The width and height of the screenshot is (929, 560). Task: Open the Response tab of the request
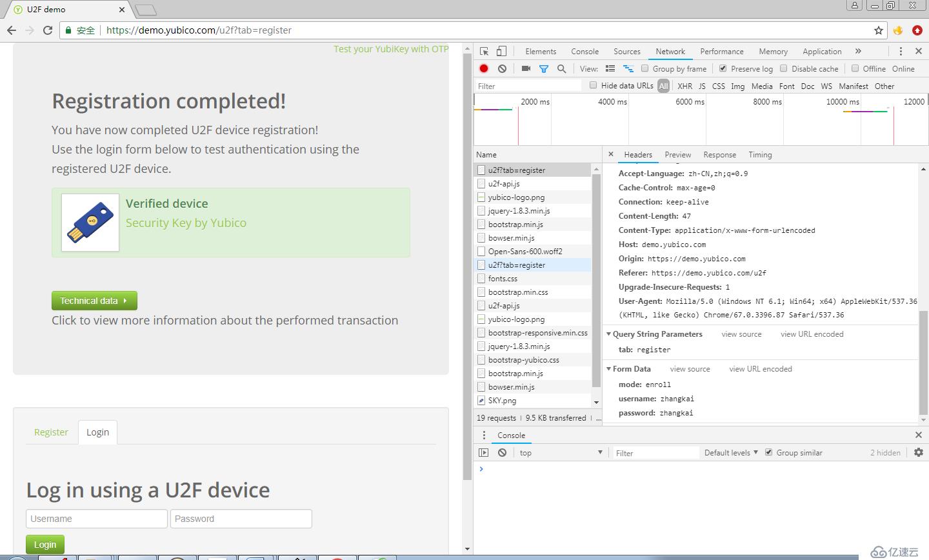719,154
